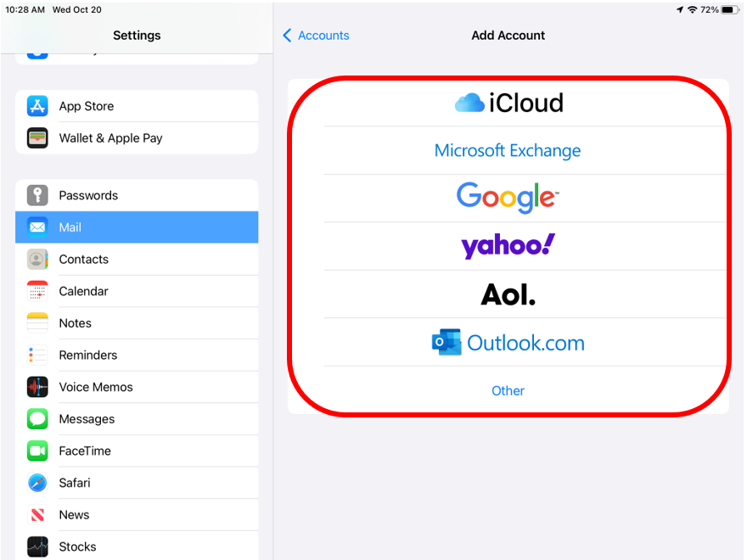
Task: Tap the back chevron beside Accounts
Action: 287,36
